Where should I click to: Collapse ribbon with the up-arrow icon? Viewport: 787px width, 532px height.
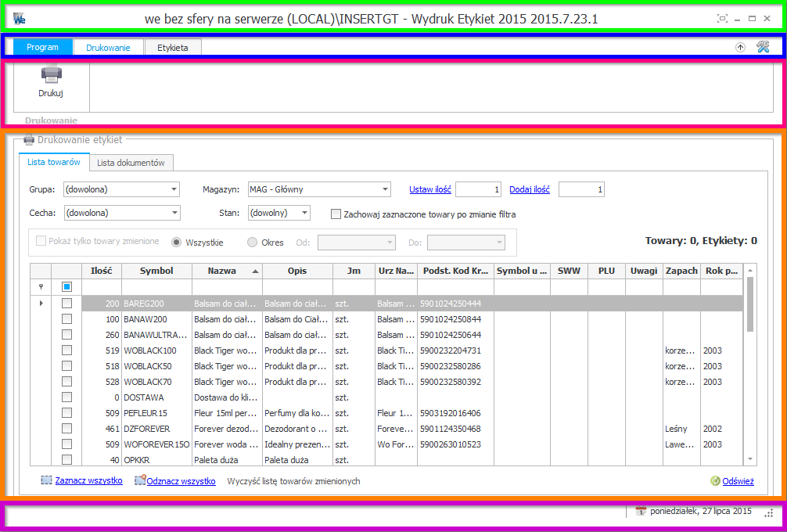coord(740,47)
